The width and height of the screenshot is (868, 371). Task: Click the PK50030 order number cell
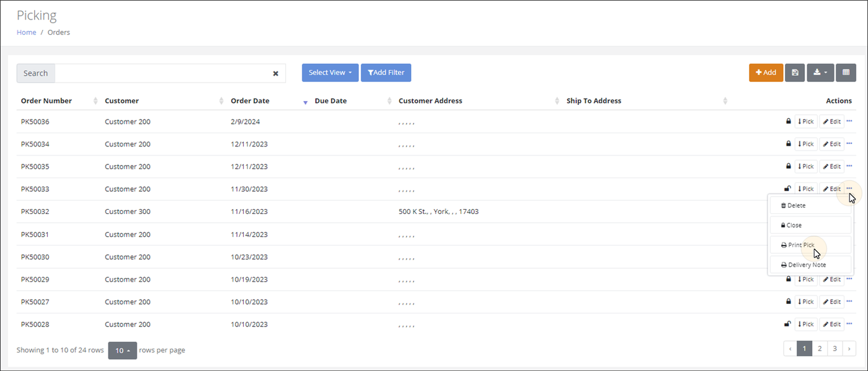[x=35, y=257]
